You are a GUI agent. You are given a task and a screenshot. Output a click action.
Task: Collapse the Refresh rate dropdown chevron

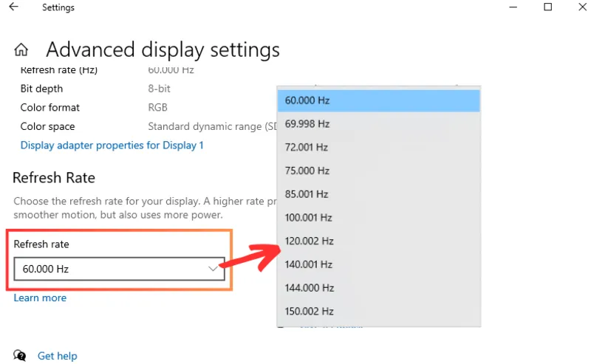213,269
